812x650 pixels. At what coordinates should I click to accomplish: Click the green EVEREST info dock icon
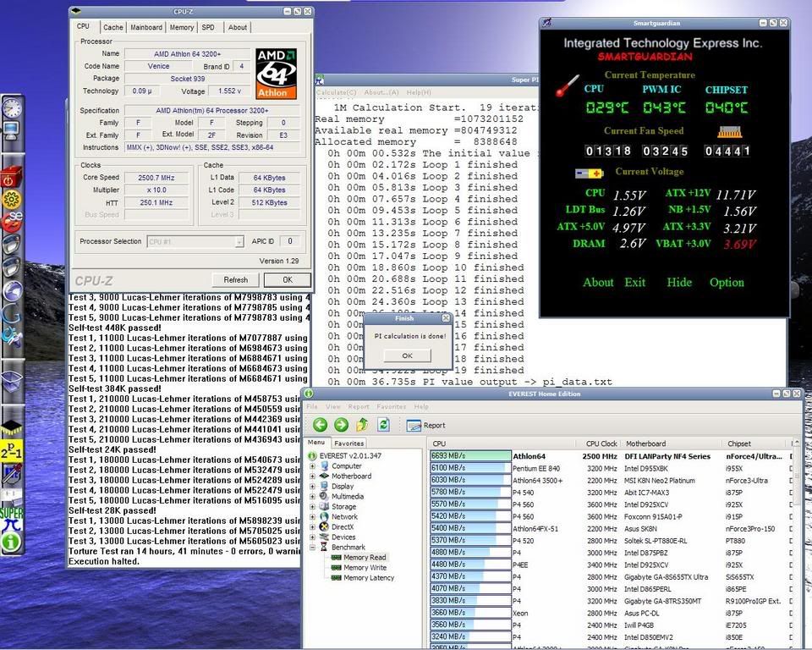click(x=11, y=543)
